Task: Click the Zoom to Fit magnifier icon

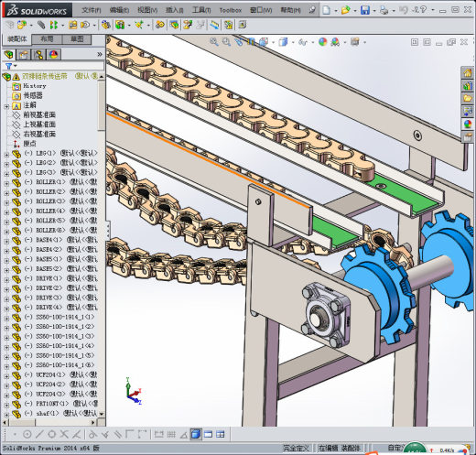Action: click(214, 42)
